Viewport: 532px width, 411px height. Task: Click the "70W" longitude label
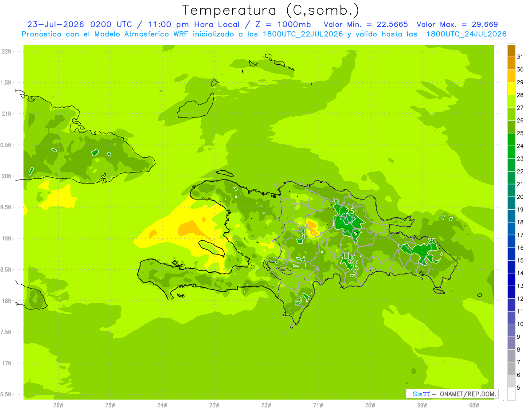click(370, 405)
